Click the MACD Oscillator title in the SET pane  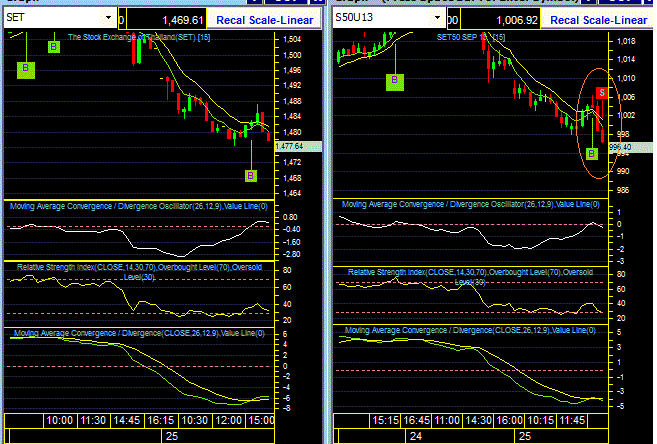[139, 206]
